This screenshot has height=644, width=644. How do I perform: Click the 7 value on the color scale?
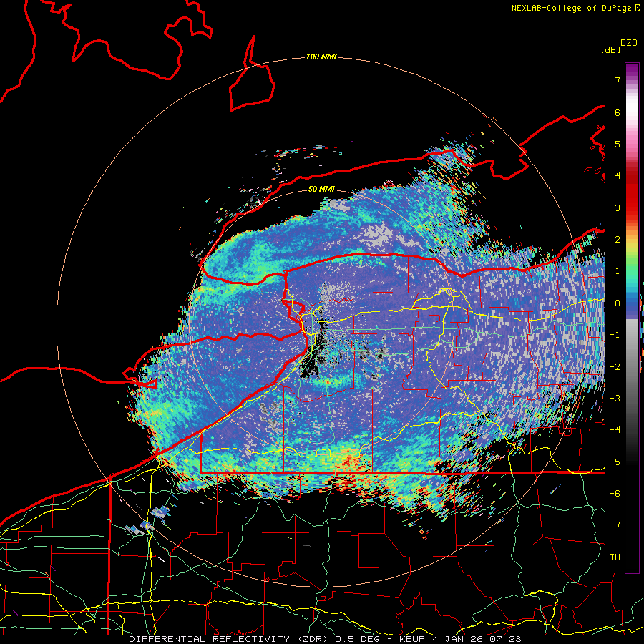coord(618,80)
